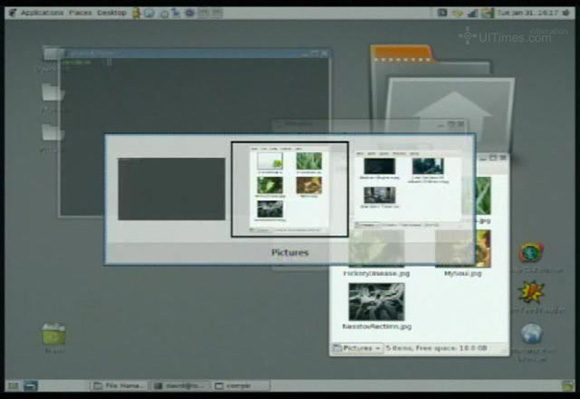The width and height of the screenshot is (580, 399).
Task: Select the Pictures window preview in switcher
Action: 290,189
